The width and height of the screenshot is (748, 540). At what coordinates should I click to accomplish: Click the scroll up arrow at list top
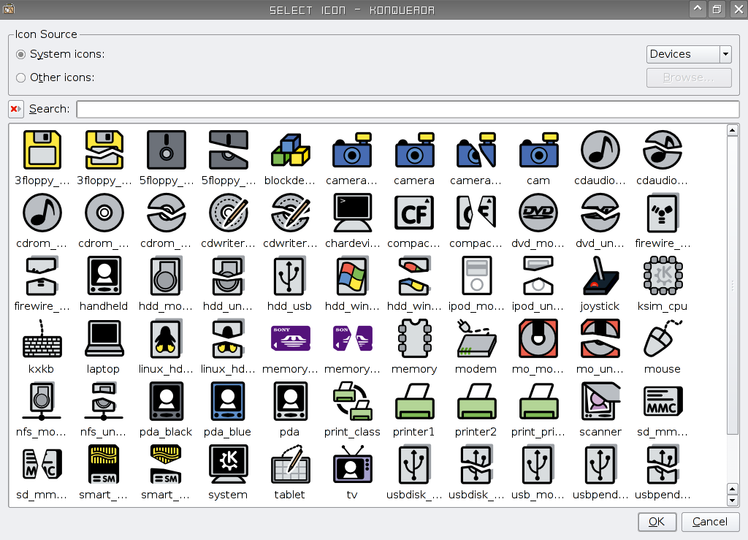(x=733, y=130)
